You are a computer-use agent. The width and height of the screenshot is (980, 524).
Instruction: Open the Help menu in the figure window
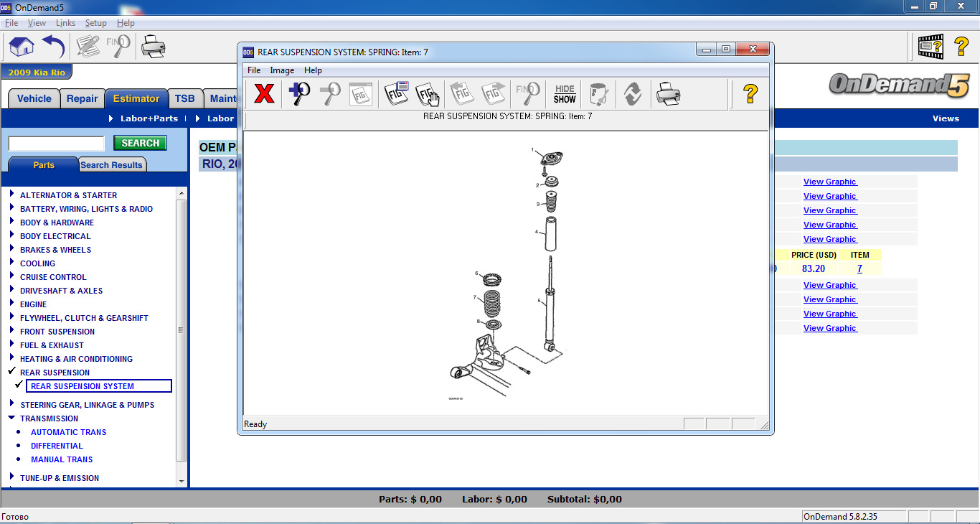pyautogui.click(x=313, y=70)
